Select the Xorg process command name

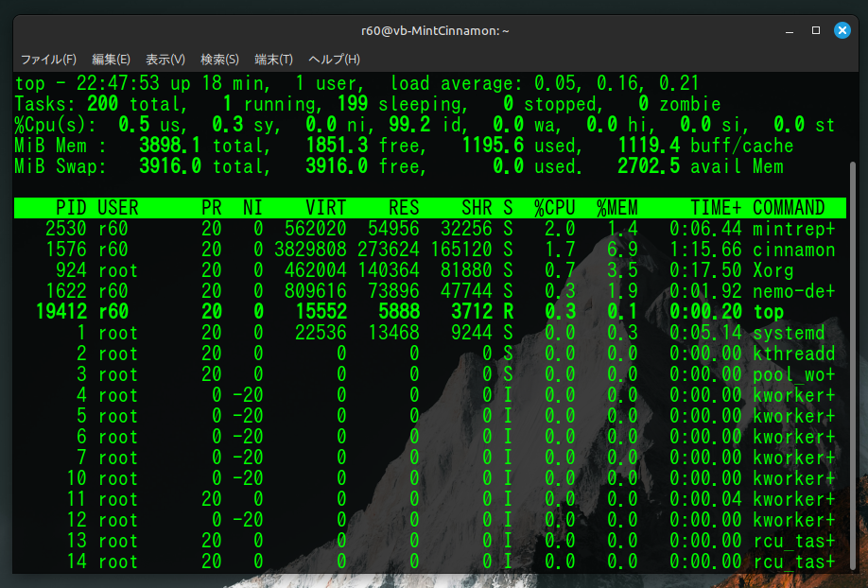(x=773, y=270)
